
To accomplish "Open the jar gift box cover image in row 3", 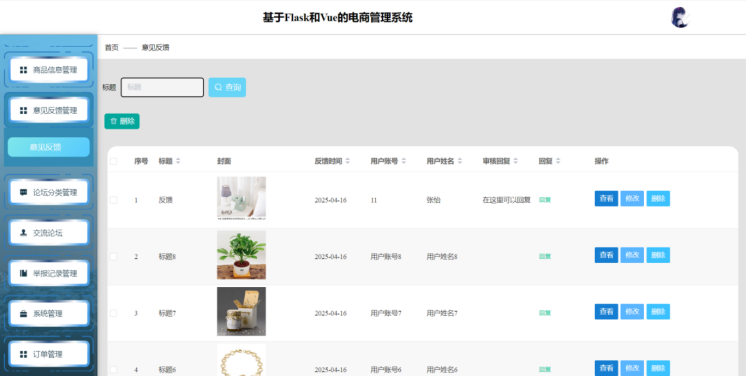I will (x=241, y=312).
